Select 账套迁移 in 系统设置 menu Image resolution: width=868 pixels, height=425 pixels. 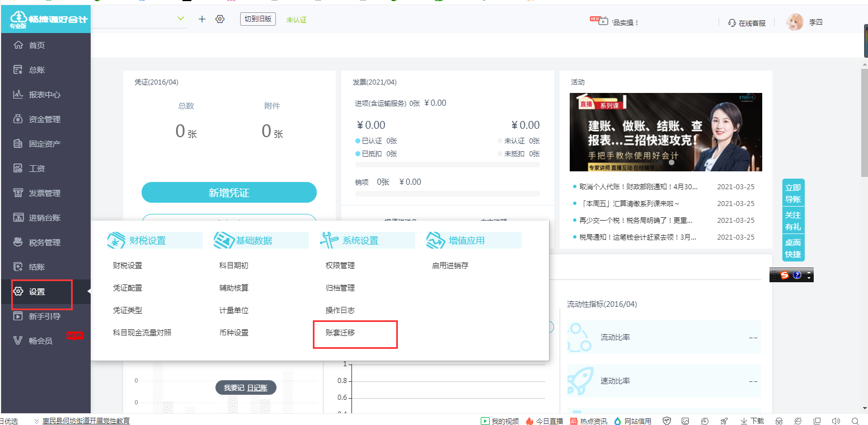[340, 333]
